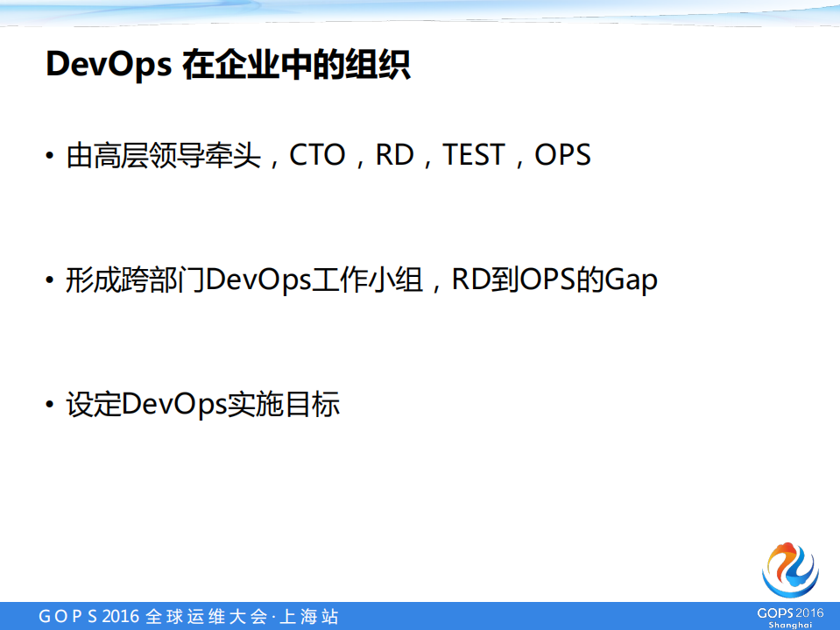Click the word OPS in the first bullet

(561, 155)
